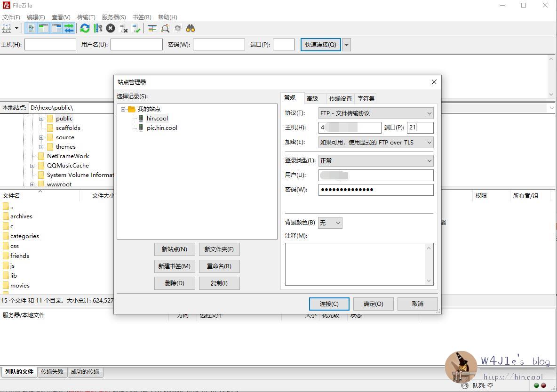Click the cancel current operation icon
Viewport: 557px width, 392px height.
pyautogui.click(x=111, y=28)
